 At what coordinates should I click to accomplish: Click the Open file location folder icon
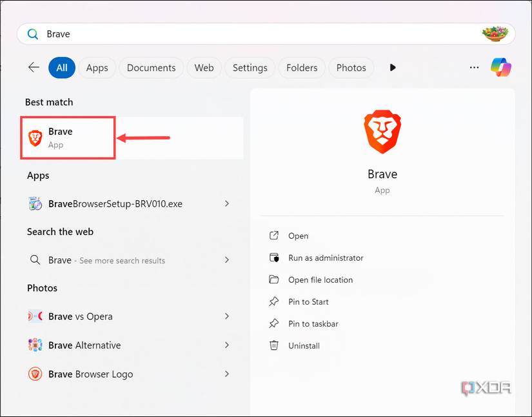coord(274,280)
